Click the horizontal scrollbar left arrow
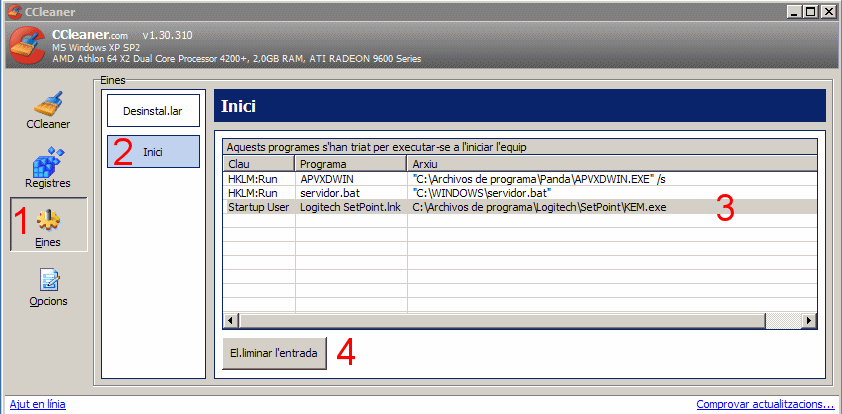 [x=231, y=321]
